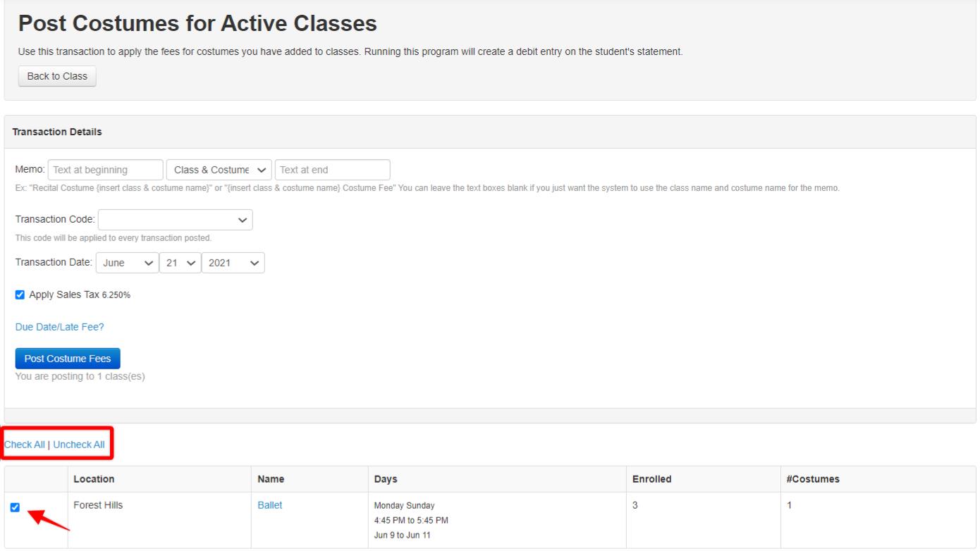Image resolution: width=980 pixels, height=551 pixels.
Task: Click 'You are posting to 1 class(es)' text
Action: (80, 376)
